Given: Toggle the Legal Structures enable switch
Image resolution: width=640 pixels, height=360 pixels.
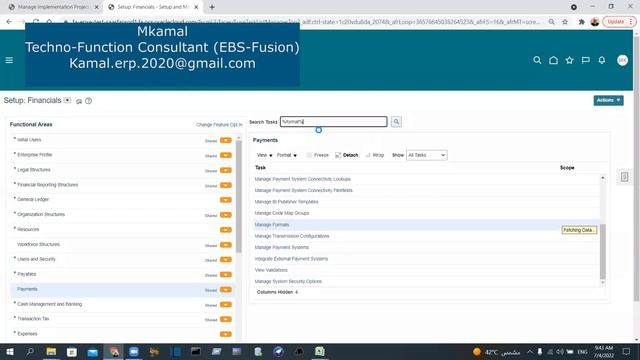Looking at the screenshot, I should (x=226, y=170).
